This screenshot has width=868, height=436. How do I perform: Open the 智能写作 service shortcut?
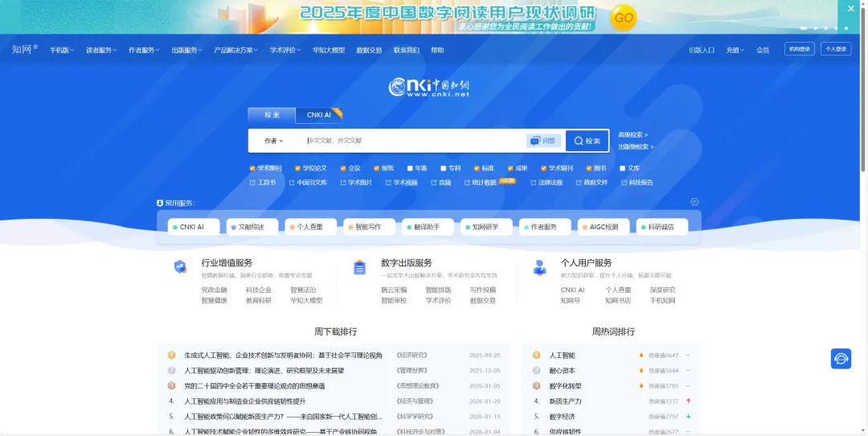coord(369,227)
